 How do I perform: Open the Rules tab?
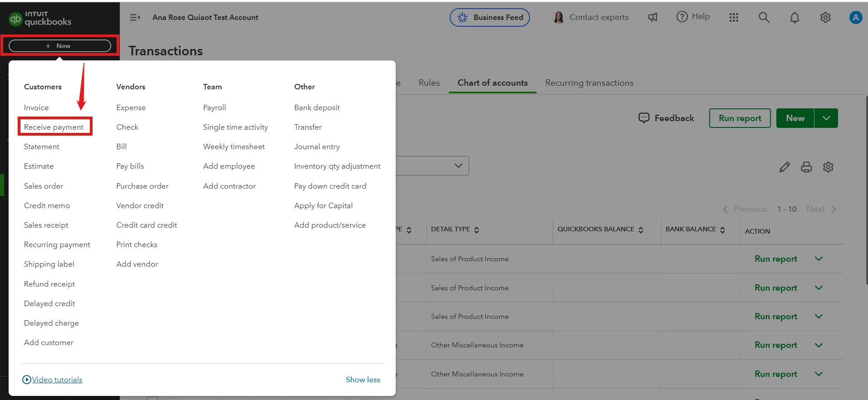pyautogui.click(x=429, y=83)
